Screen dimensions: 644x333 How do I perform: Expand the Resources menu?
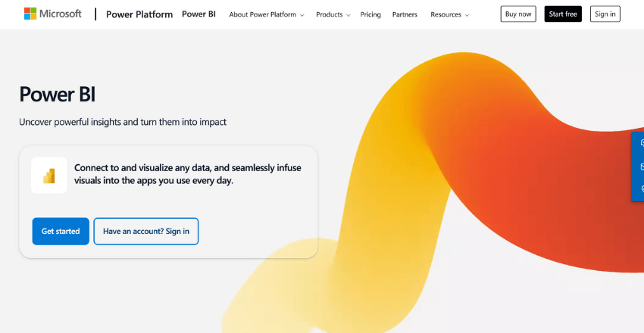(x=449, y=14)
